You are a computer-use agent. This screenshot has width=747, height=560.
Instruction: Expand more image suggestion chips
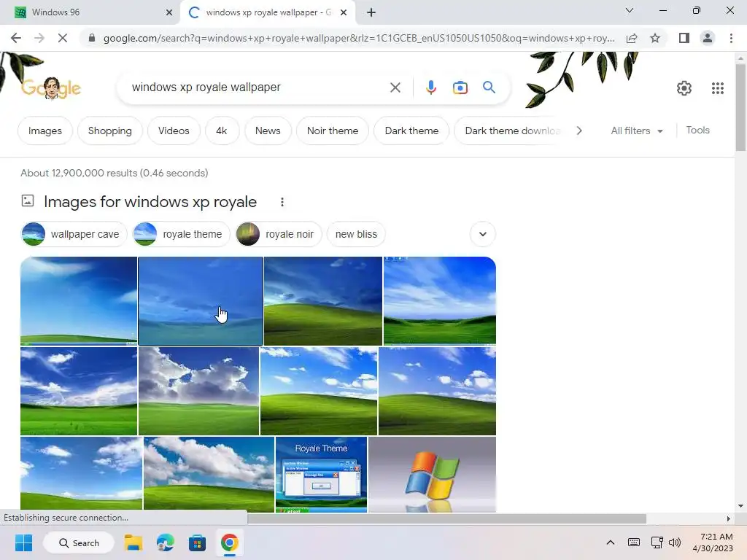tap(483, 234)
